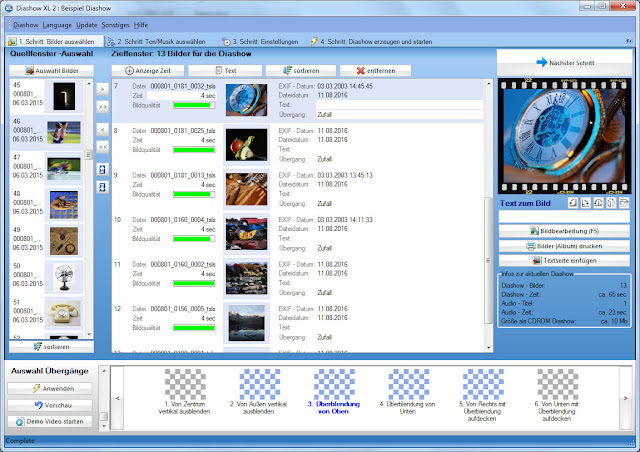Viewport: 640px width, 452px height.
Task: Add all images with the >> button
Action: [x=102, y=107]
